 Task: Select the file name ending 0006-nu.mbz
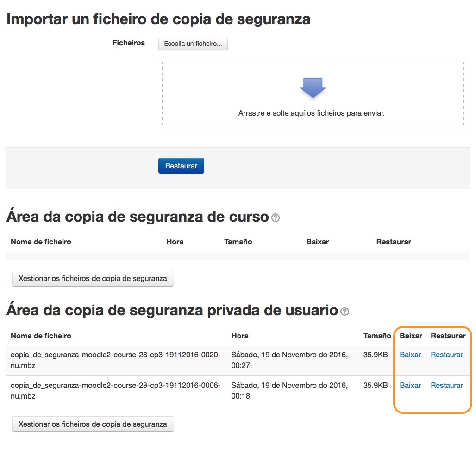click(115, 390)
